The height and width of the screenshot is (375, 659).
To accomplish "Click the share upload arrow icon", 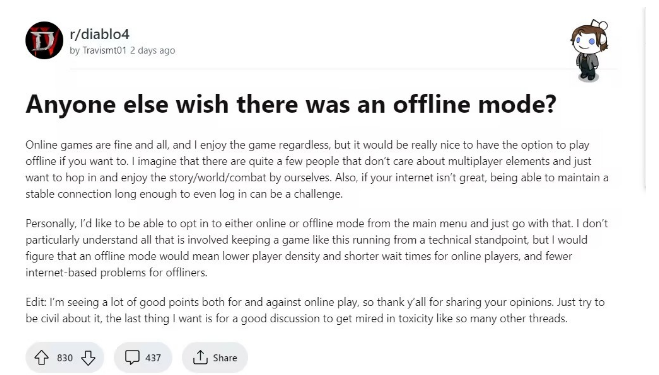I will [x=200, y=357].
